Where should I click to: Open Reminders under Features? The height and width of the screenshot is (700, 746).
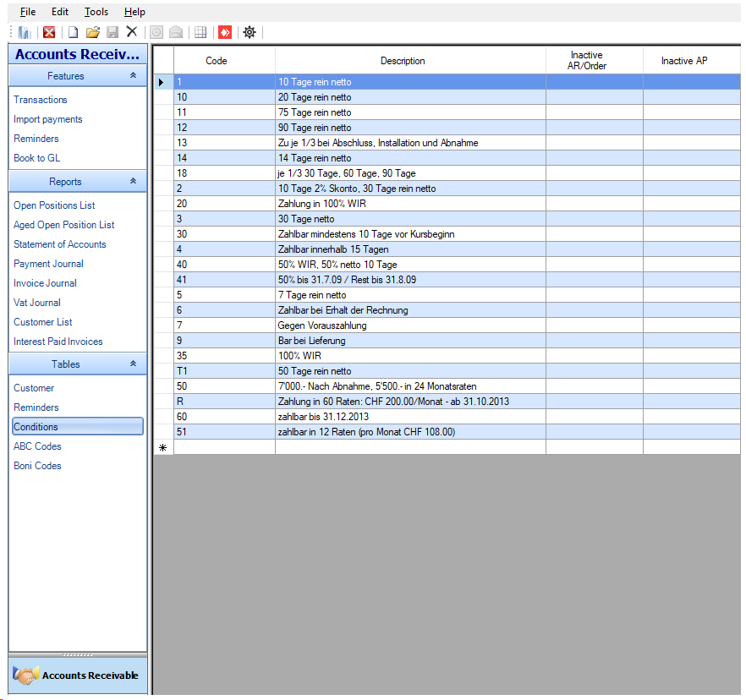pos(36,139)
